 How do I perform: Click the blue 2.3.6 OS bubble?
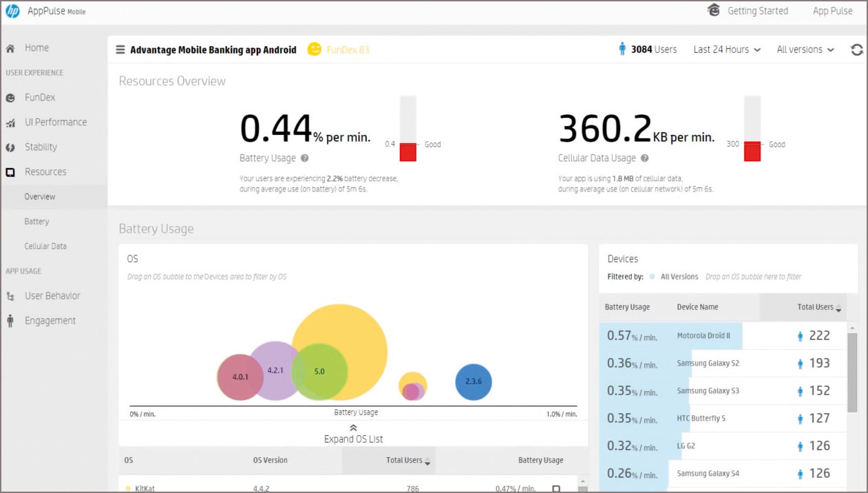click(x=474, y=381)
